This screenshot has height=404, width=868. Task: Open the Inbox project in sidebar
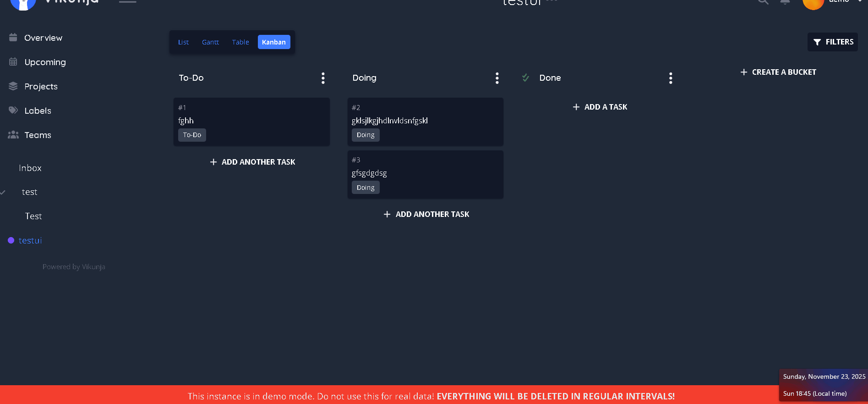pos(30,168)
